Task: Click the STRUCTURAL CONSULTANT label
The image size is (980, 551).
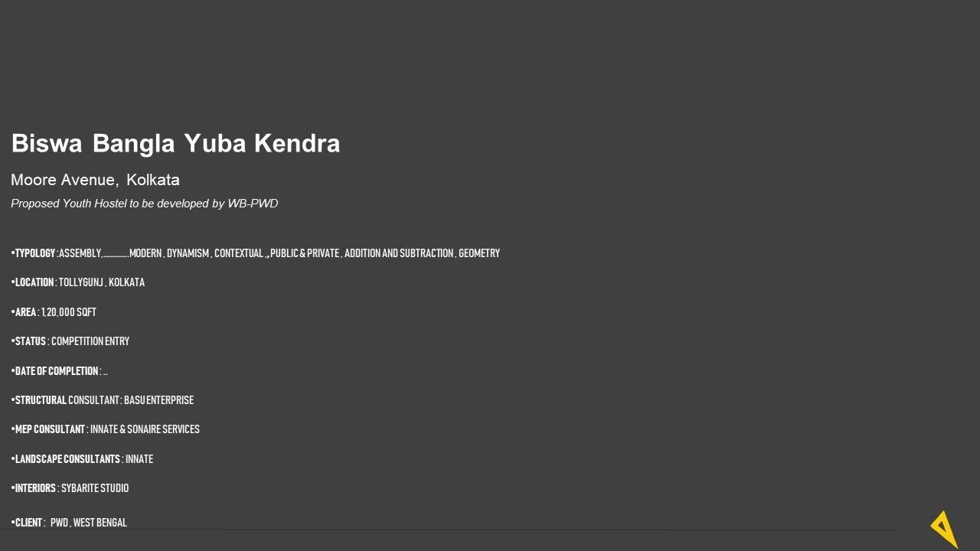Action: point(67,400)
